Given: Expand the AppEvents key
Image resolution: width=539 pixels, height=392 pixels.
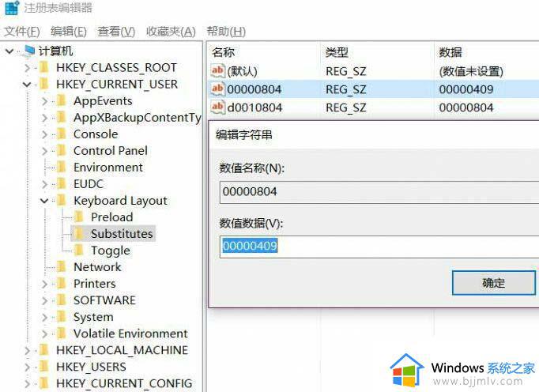Looking at the screenshot, I should 44,101.
